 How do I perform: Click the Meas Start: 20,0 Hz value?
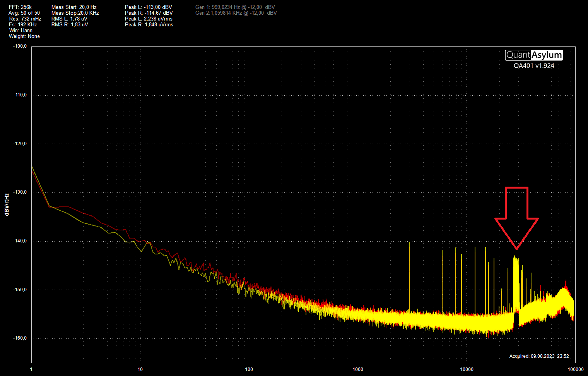click(x=74, y=7)
